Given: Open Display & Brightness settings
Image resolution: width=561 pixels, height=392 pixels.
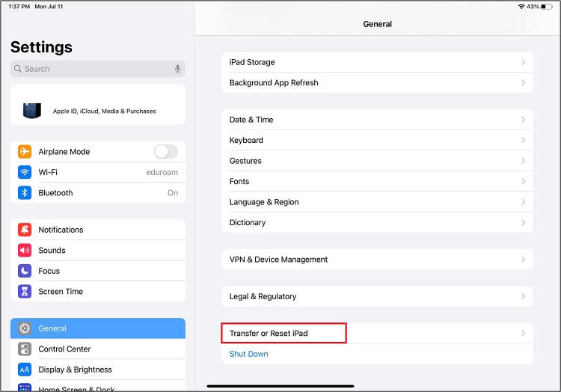Looking at the screenshot, I should tap(98, 370).
